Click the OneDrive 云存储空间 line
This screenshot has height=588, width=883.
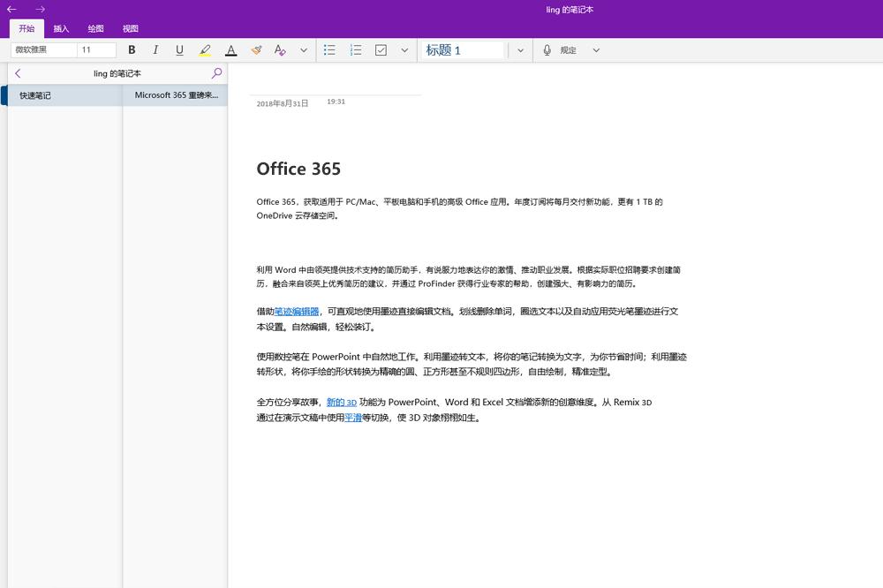pos(298,215)
